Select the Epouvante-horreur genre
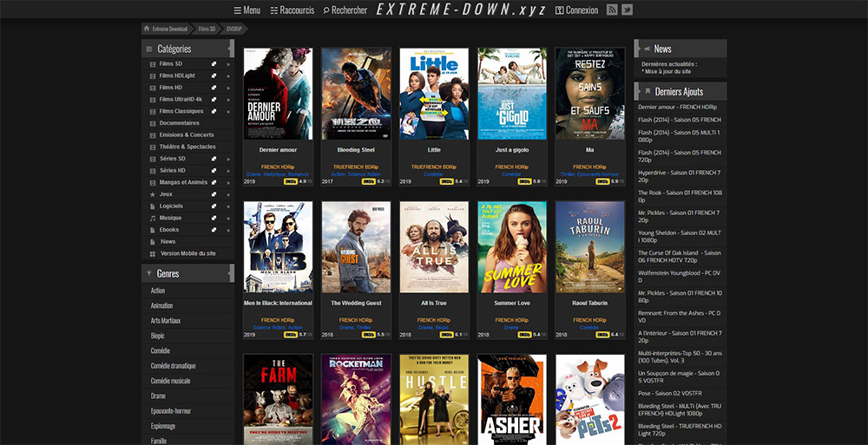Screen dimensions: 868x445 tap(171, 411)
